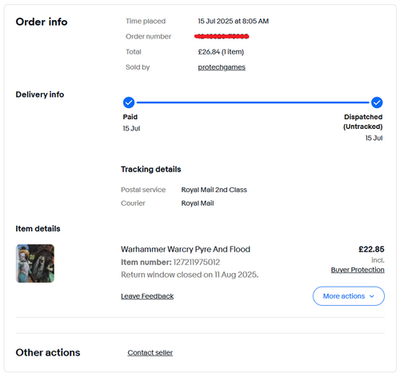Screen dimensions: 400x378
Task: Open the protechgames seller link
Action: click(x=222, y=67)
